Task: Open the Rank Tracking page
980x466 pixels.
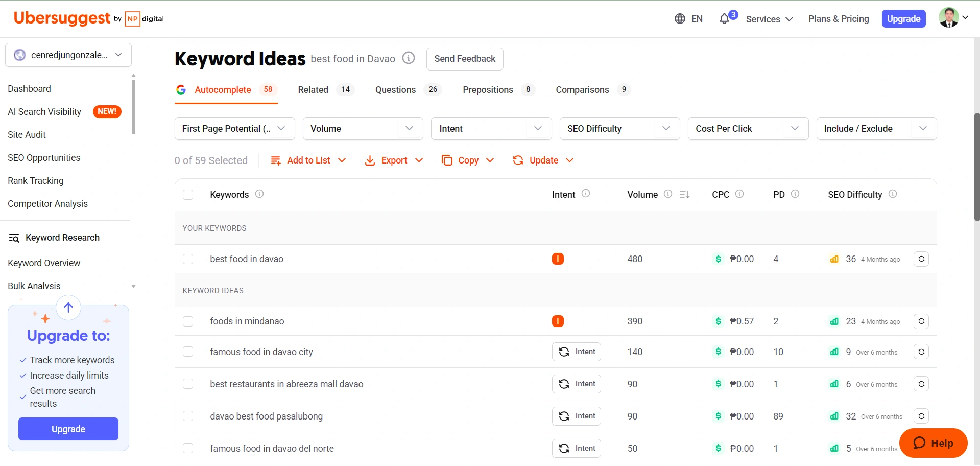Action: (36, 180)
